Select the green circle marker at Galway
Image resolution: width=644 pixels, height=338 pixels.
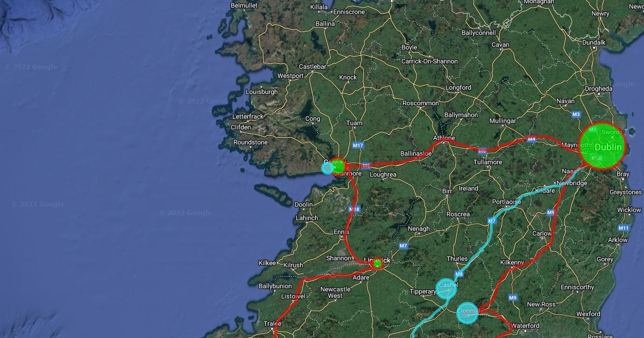click(338, 165)
